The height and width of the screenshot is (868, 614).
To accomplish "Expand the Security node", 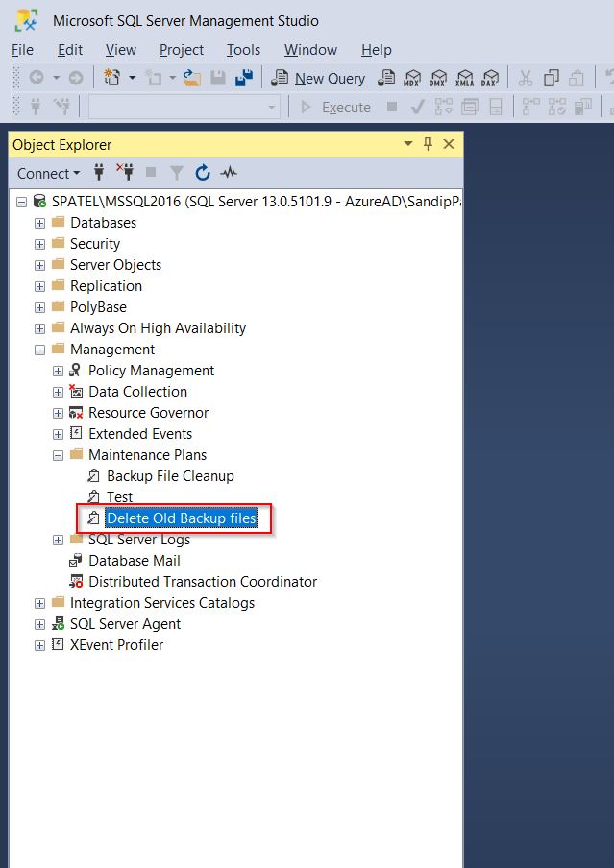I will [39, 244].
